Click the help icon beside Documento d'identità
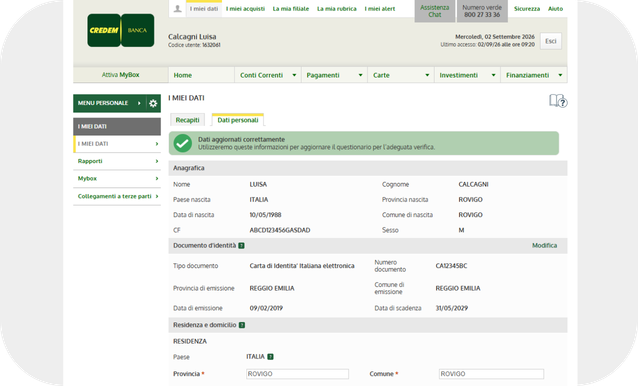The width and height of the screenshot is (638, 386). pos(241,246)
